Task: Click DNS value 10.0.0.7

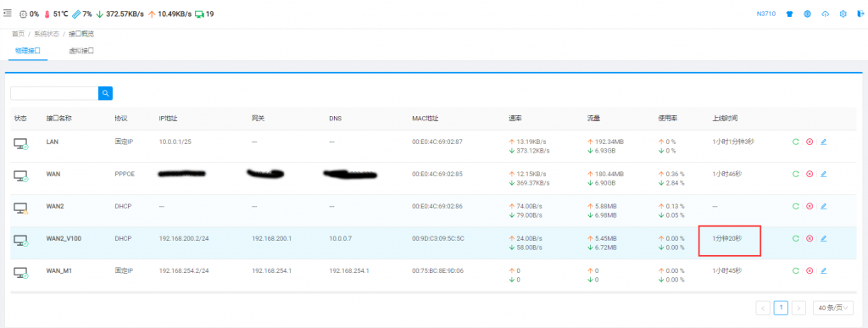Action: [341, 238]
